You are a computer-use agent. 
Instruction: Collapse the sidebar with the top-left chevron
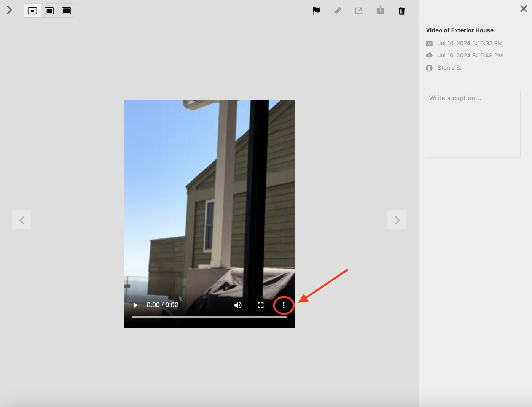[10, 10]
